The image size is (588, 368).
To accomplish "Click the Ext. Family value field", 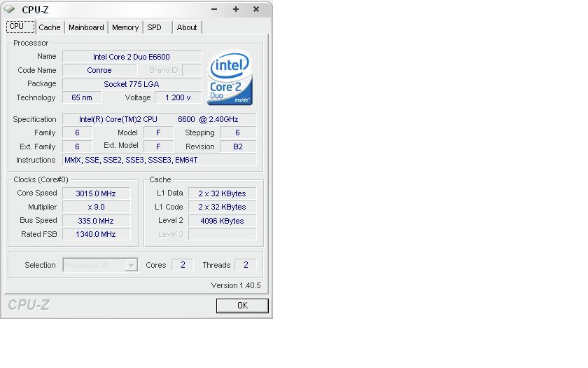I will tap(77, 146).
